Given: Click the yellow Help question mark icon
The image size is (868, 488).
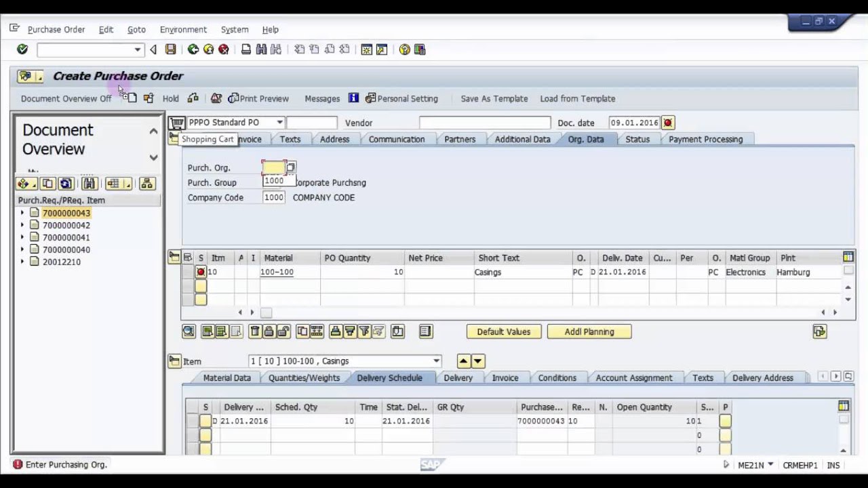Looking at the screenshot, I should coord(405,49).
